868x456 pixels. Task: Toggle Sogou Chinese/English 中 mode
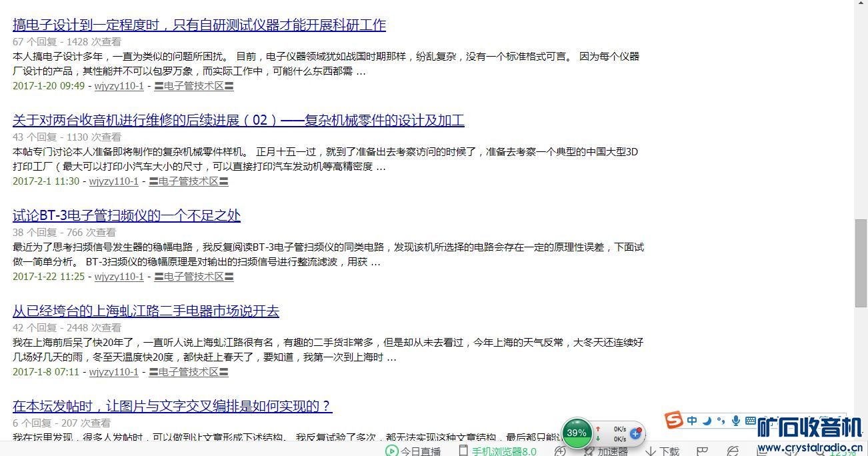click(x=692, y=421)
